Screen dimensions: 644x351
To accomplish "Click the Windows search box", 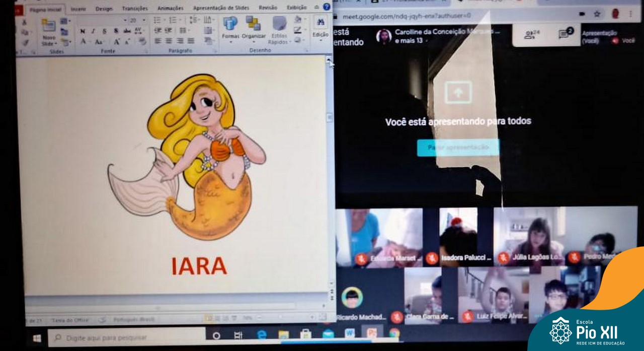I will pyautogui.click(x=127, y=337).
